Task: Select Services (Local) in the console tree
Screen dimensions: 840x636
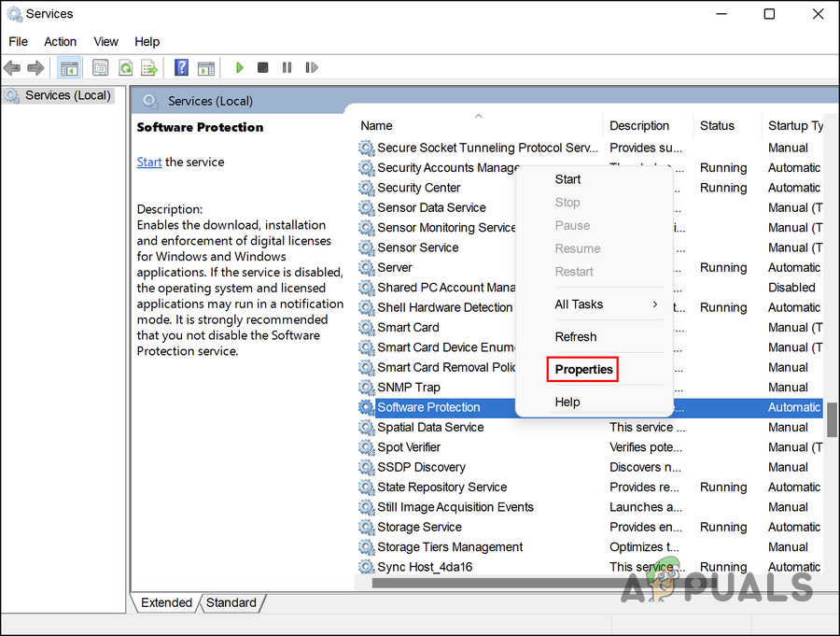Action: (x=67, y=95)
